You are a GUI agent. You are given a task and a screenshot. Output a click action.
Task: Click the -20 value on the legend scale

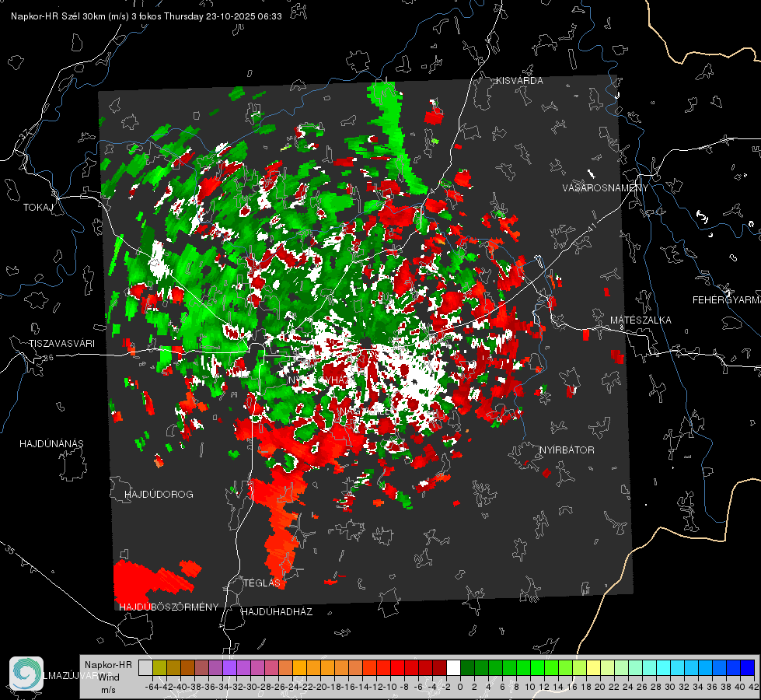(x=320, y=687)
